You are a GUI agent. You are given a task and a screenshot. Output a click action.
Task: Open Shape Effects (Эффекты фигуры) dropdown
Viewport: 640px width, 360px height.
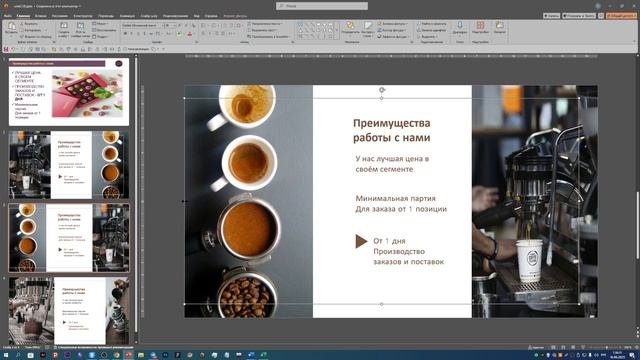click(x=393, y=37)
